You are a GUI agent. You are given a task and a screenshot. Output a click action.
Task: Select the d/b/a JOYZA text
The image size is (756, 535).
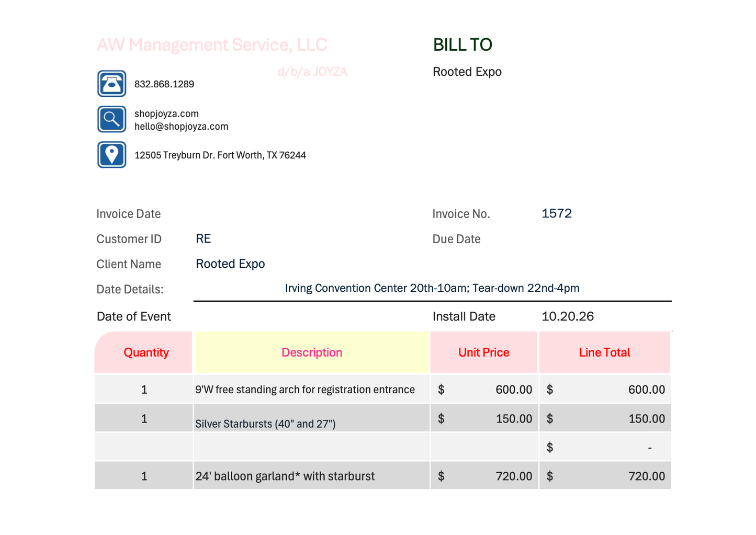pos(312,72)
